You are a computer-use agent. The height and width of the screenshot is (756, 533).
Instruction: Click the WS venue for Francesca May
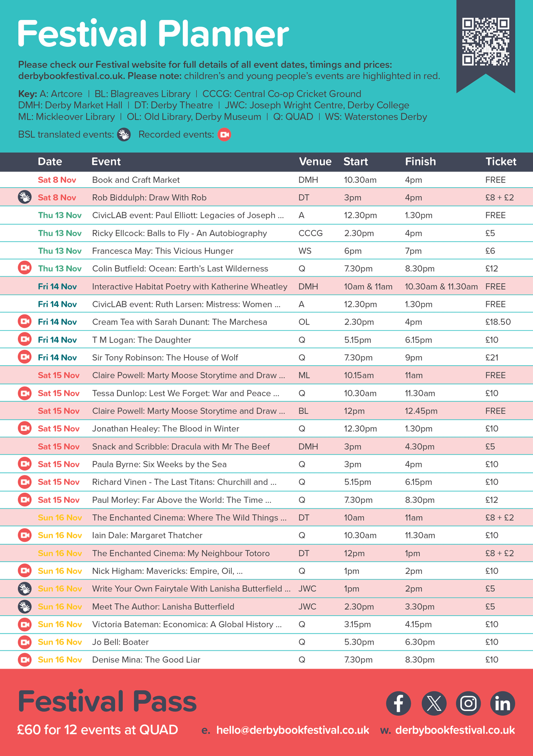(305, 251)
